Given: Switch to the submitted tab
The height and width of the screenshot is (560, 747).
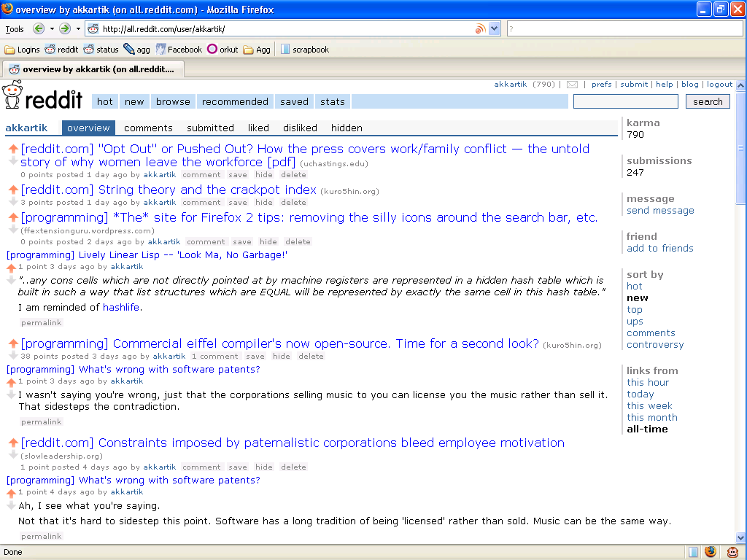Looking at the screenshot, I should (x=210, y=128).
